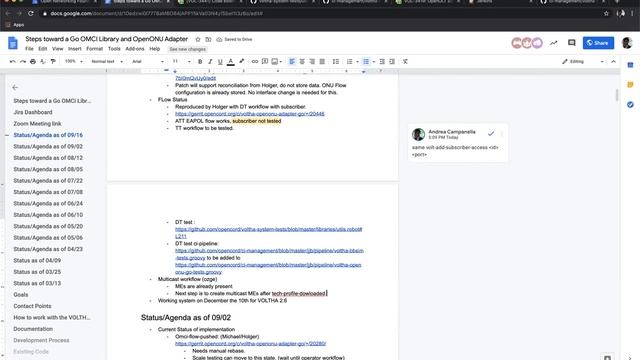Viewport: 640px width, 360px height.
Task: Open the Insert menu
Action: (75, 49)
